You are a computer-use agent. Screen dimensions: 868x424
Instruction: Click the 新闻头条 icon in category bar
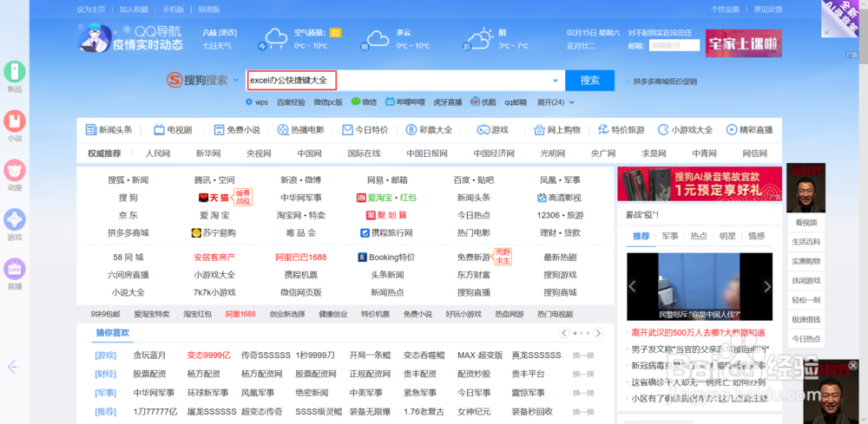[91, 130]
